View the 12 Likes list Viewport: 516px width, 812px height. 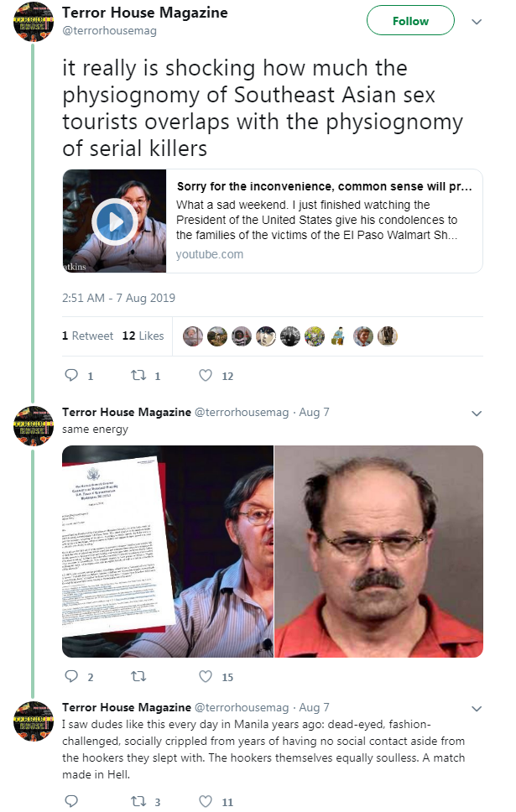point(143,336)
